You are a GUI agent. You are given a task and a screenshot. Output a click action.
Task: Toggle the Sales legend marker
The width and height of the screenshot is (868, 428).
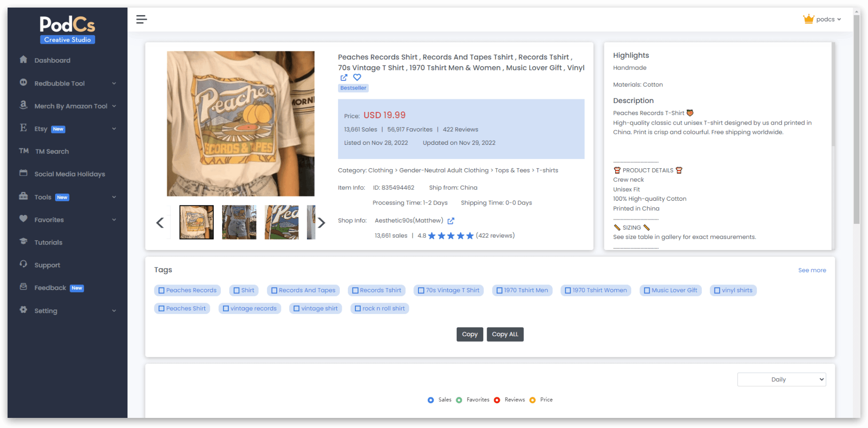(x=431, y=400)
